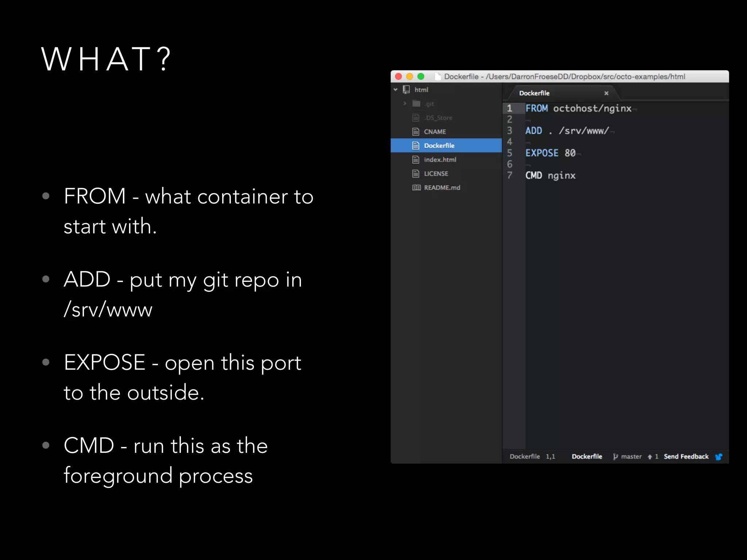Click the red close window button
Viewport: 747px width, 560px height.
[398, 76]
